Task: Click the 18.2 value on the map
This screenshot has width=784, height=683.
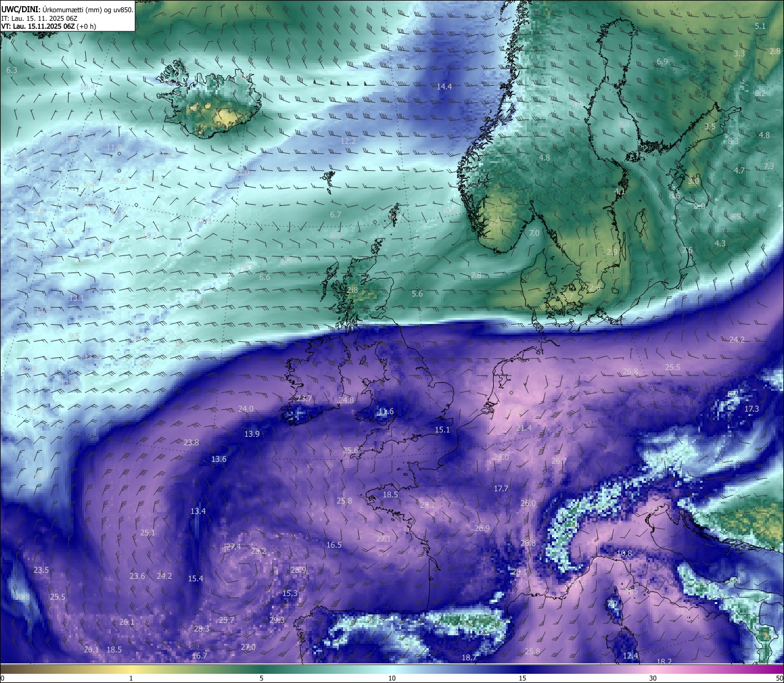Action: 664,662
